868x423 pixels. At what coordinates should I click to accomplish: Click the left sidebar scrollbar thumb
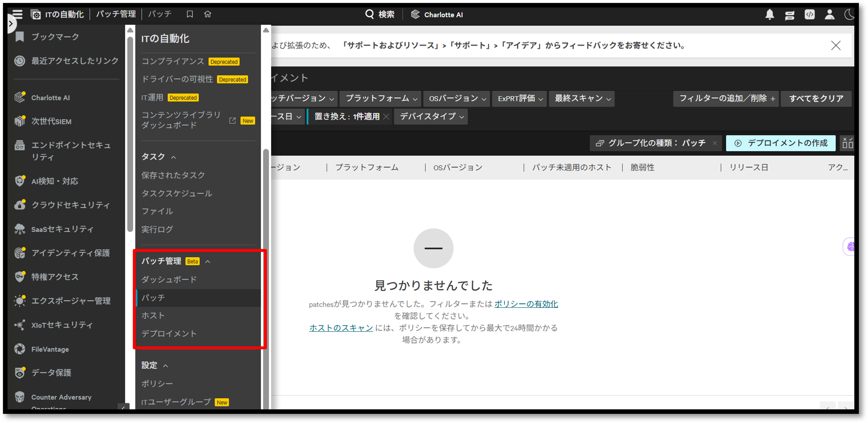pos(130,135)
